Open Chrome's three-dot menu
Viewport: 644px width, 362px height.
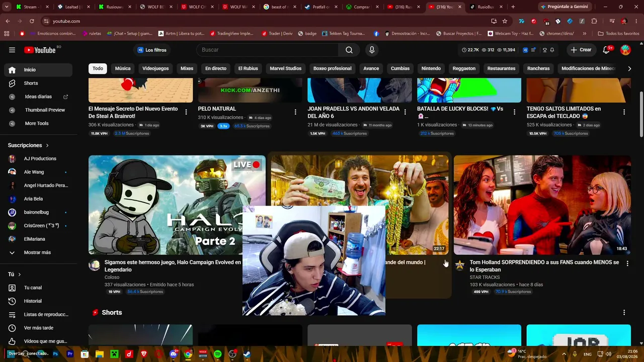[636, 21]
